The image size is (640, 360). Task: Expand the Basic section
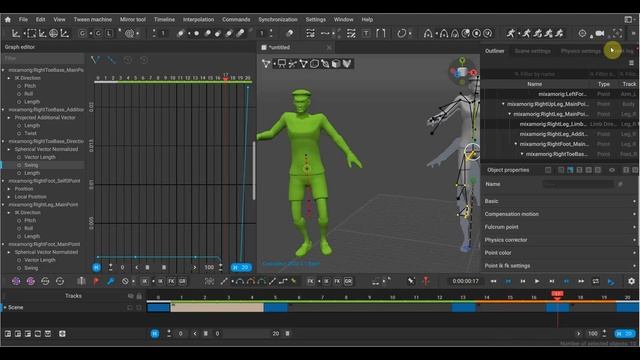[560, 201]
